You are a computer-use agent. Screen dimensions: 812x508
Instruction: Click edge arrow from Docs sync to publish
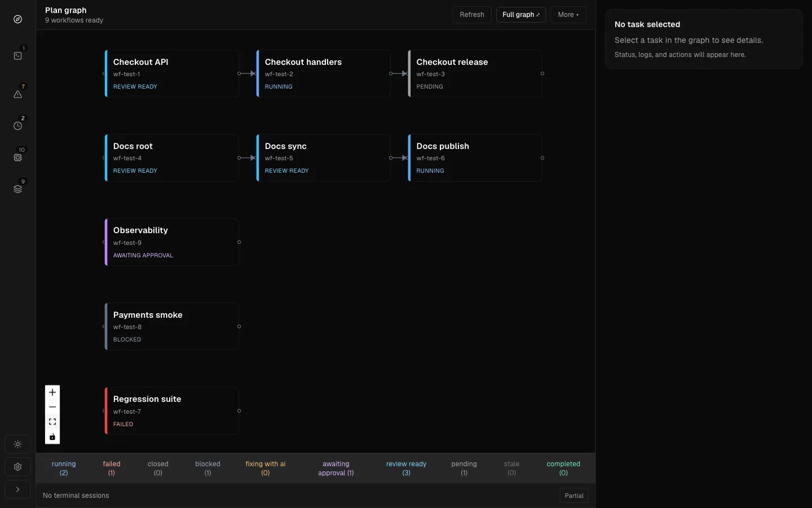click(x=400, y=158)
